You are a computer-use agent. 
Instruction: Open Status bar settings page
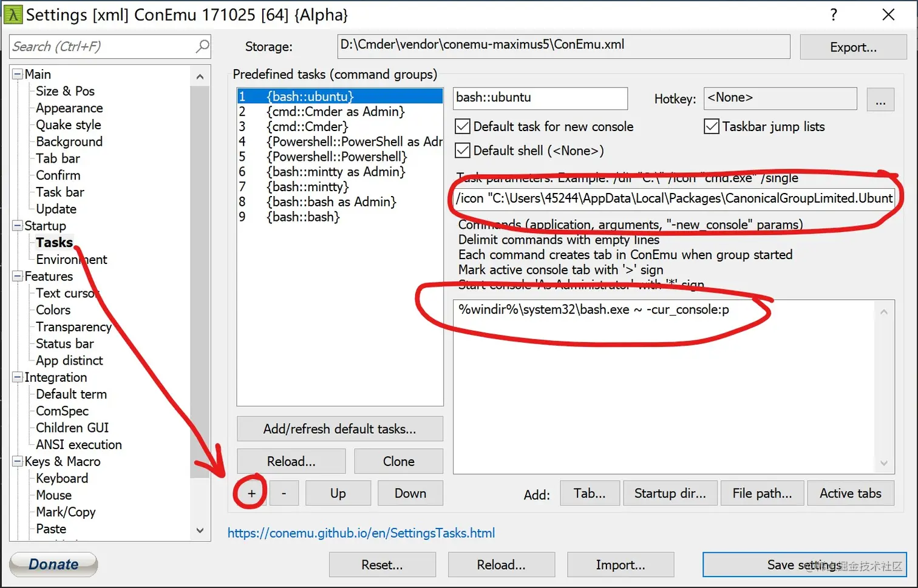[64, 343]
